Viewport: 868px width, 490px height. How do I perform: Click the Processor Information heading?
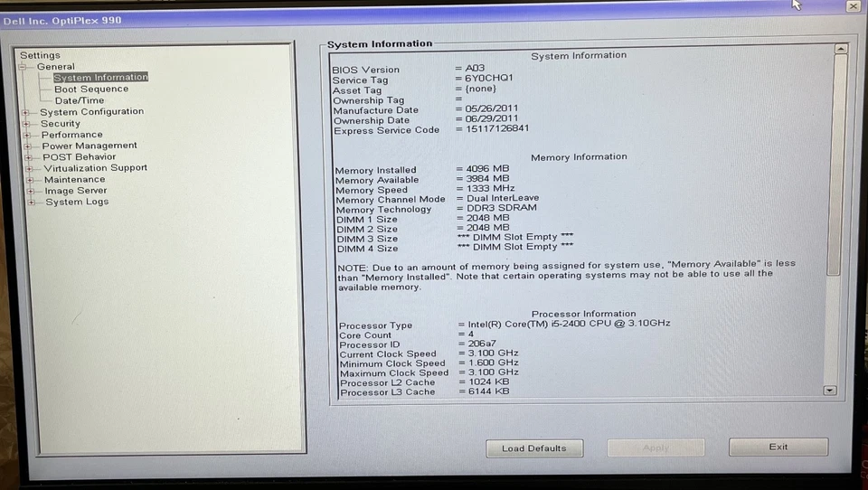click(584, 314)
